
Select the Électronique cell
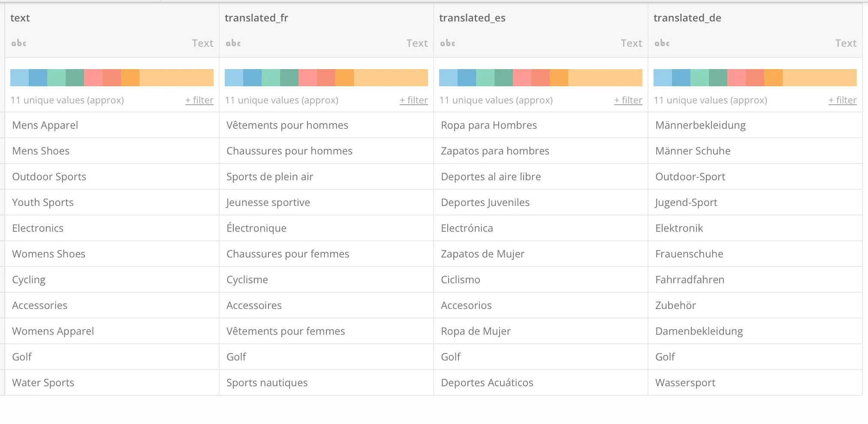[x=256, y=228]
